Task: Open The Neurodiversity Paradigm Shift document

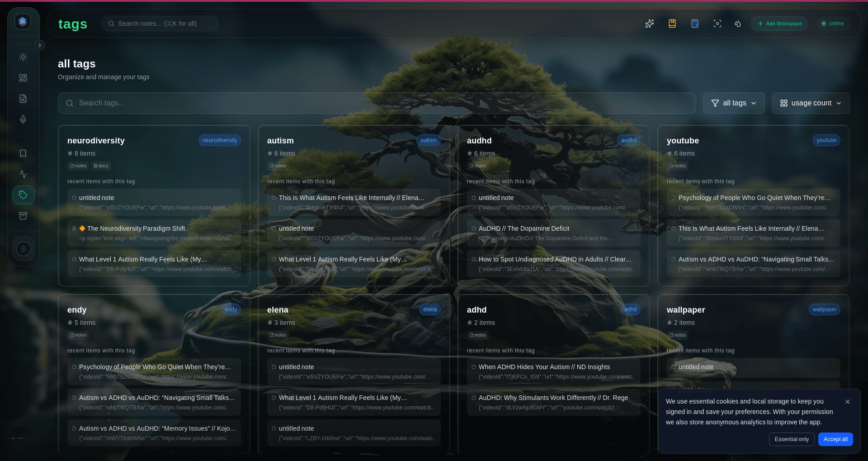Action: 154,233
